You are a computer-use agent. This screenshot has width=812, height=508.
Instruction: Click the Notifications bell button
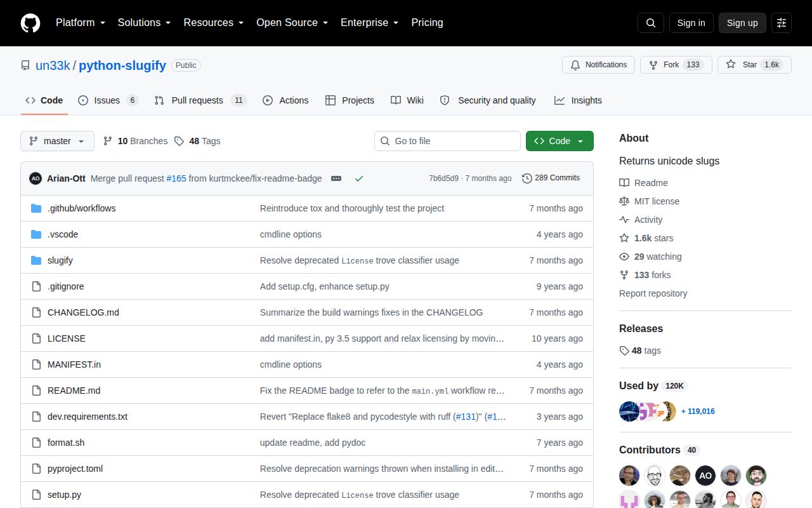(x=599, y=65)
